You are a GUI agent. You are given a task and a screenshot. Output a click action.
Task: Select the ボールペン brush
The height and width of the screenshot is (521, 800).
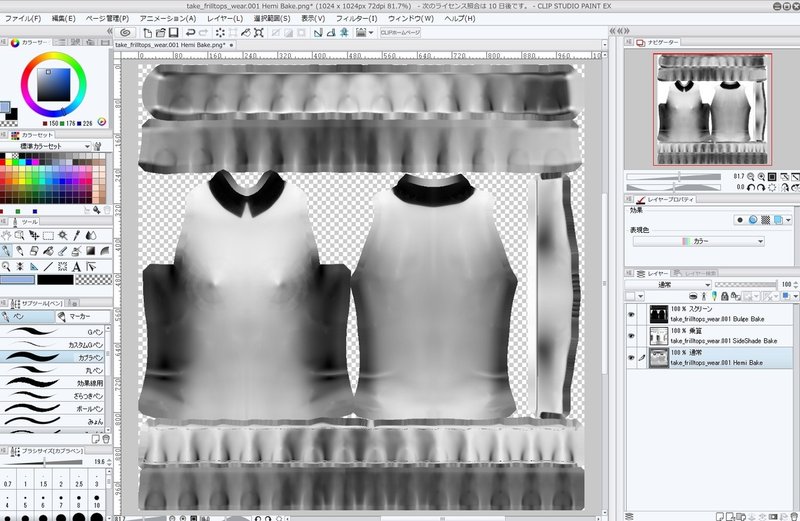pos(53,408)
